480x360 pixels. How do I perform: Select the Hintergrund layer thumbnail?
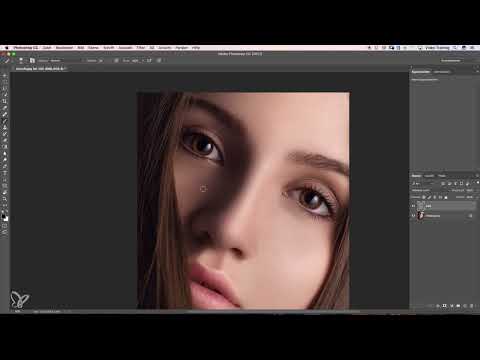pos(421,216)
